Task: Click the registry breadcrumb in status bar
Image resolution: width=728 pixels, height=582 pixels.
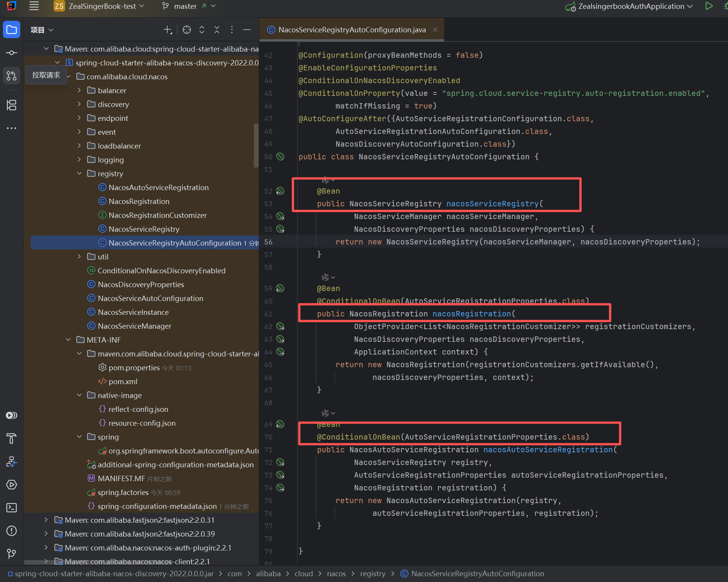Action: coord(372,574)
